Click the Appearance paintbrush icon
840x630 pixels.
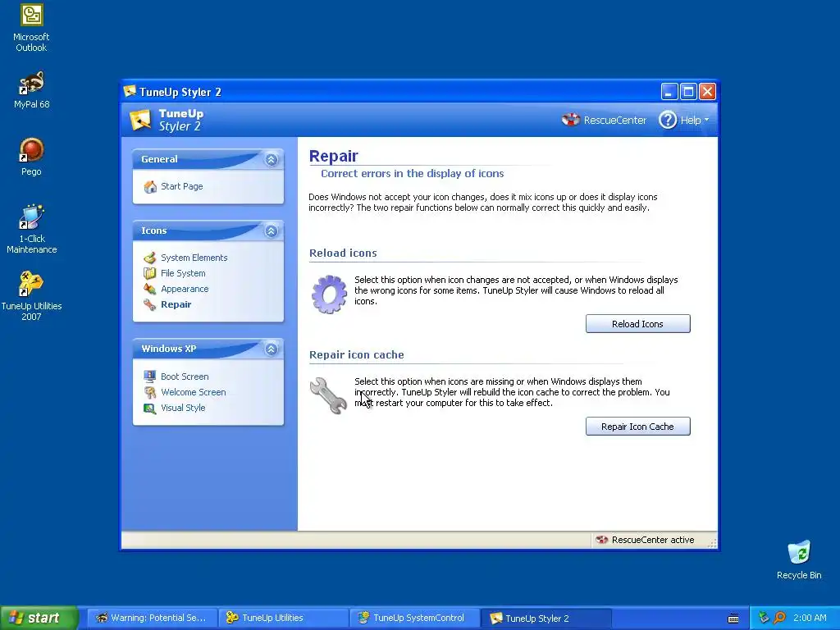click(x=150, y=289)
